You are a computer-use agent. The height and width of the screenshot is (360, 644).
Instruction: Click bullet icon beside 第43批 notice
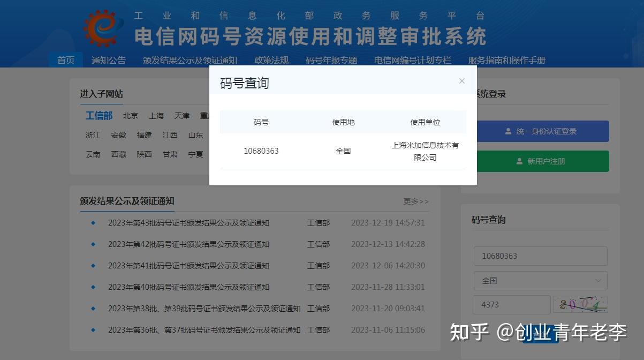click(93, 223)
